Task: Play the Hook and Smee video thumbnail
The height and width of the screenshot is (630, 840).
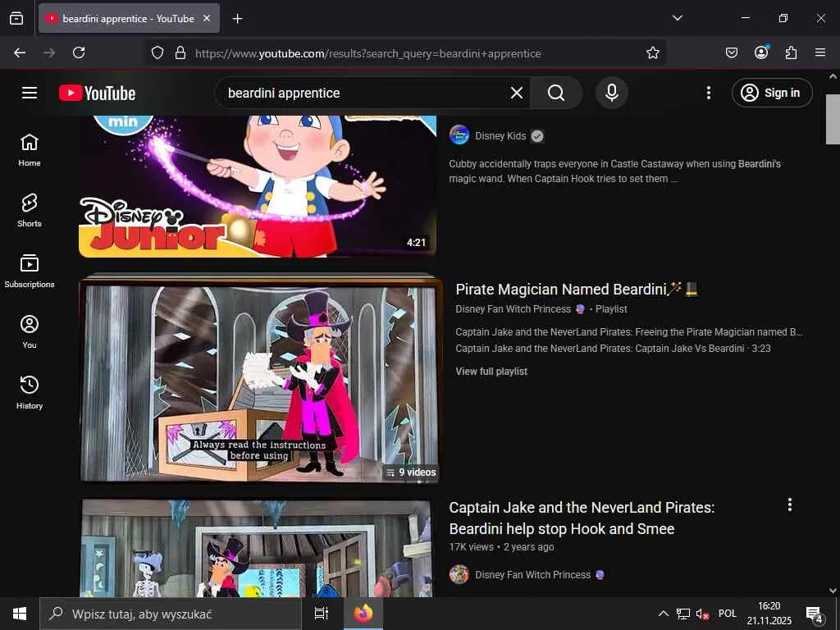Action: [257, 548]
